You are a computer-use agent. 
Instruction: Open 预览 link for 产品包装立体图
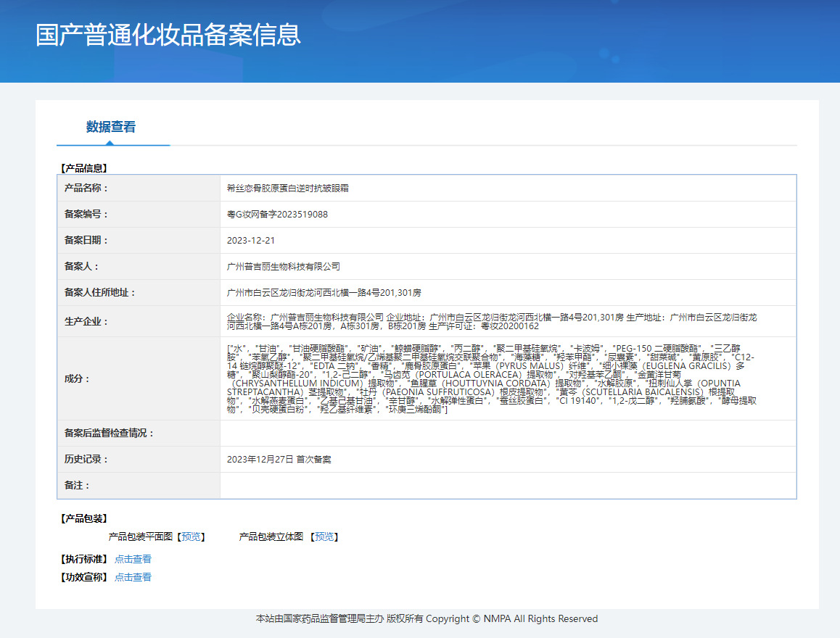(x=324, y=536)
